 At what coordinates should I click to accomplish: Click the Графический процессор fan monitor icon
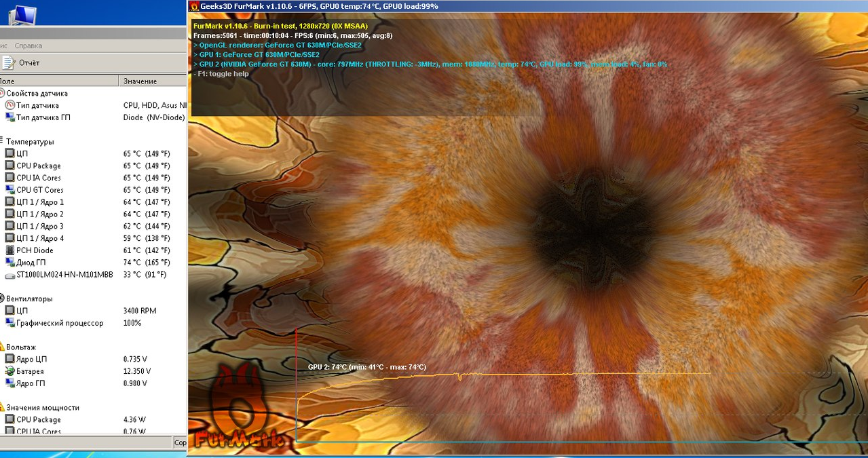(10, 323)
